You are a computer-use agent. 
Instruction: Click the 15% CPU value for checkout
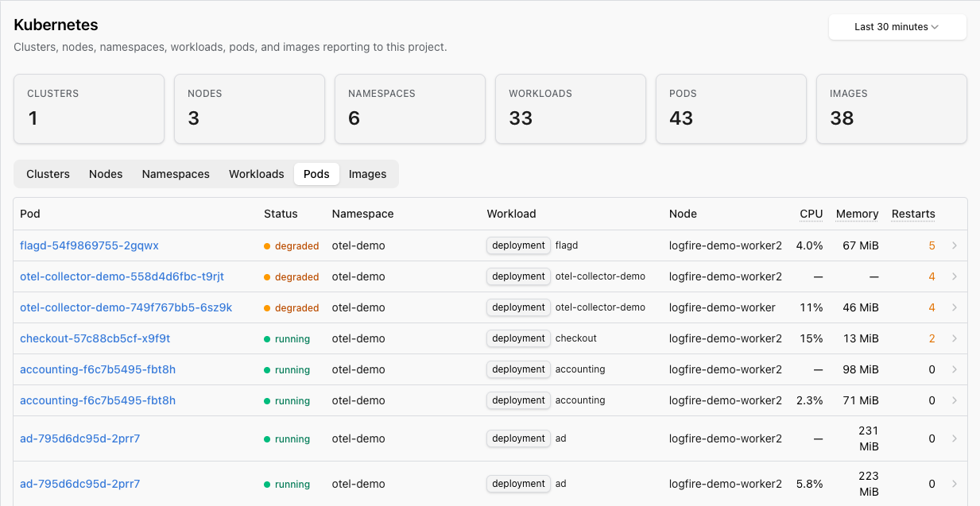pyautogui.click(x=812, y=338)
